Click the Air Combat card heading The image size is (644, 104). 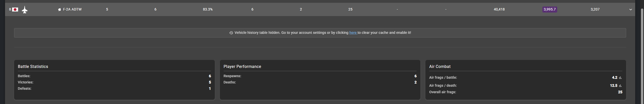click(440, 66)
